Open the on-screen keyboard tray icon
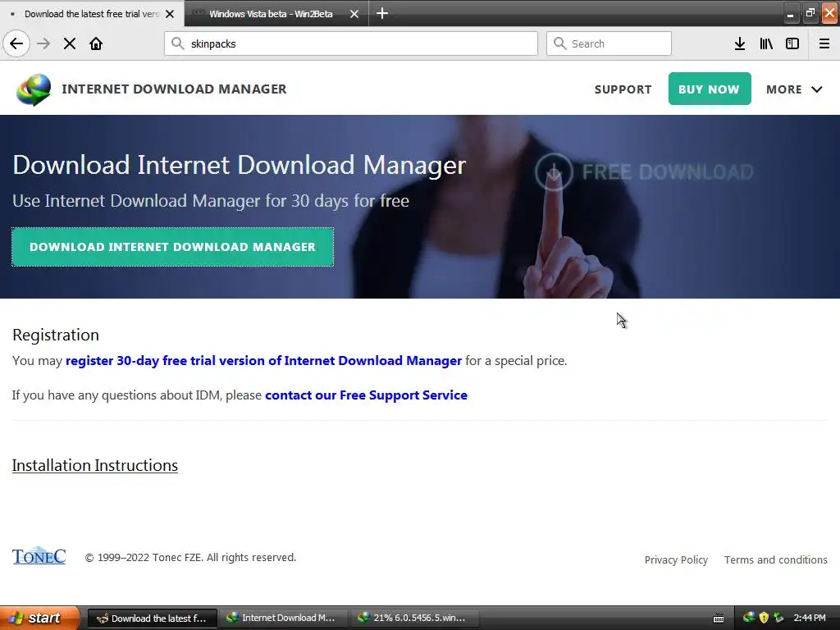Image resolution: width=840 pixels, height=630 pixels. (x=719, y=619)
